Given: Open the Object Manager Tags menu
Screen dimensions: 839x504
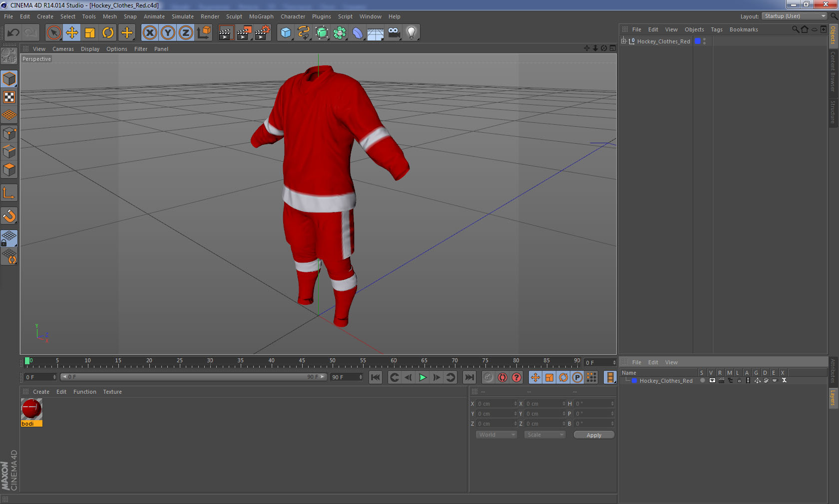Looking at the screenshot, I should pos(717,29).
